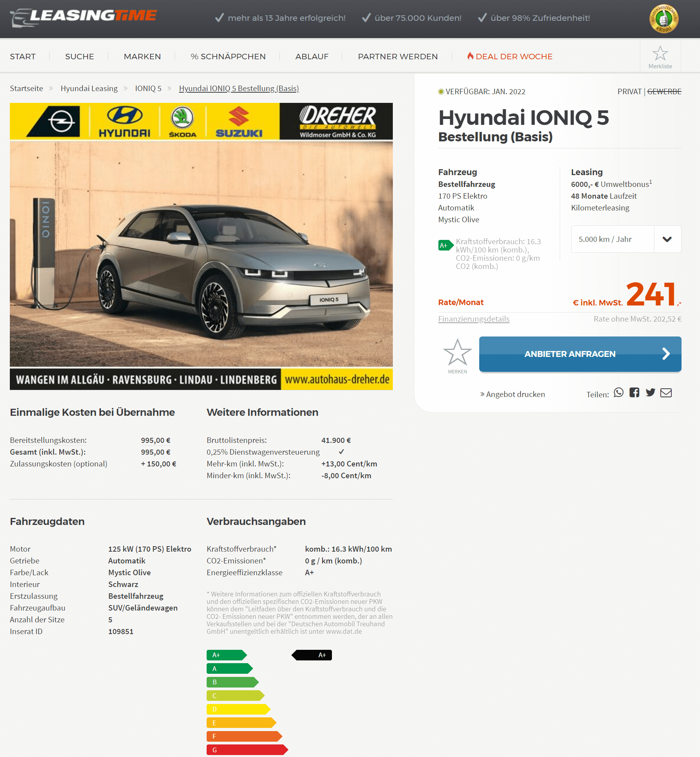This screenshot has width=700, height=757.
Task: Open % SCHNÄPPCHEN menu item
Action: (228, 57)
